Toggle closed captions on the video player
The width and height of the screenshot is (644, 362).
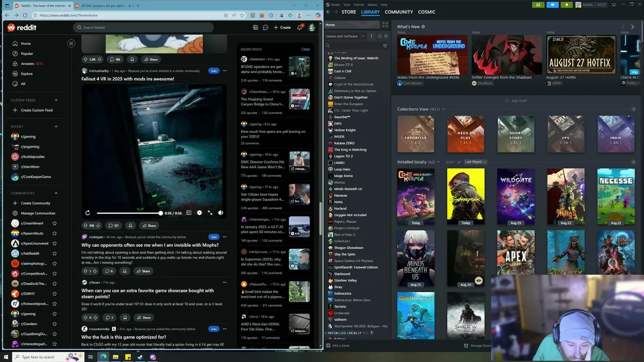tap(189, 213)
